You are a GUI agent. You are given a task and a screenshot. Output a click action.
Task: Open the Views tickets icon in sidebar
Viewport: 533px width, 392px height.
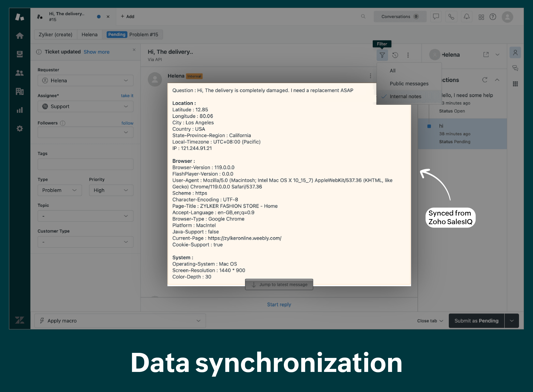coord(20,54)
